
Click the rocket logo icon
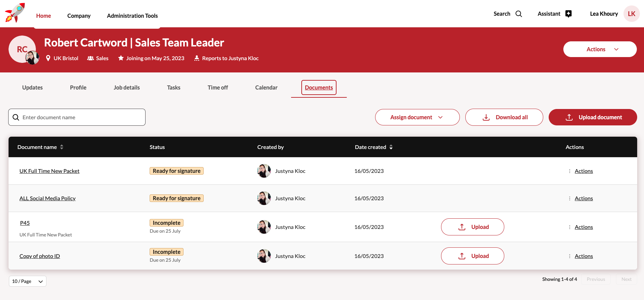(x=15, y=13)
